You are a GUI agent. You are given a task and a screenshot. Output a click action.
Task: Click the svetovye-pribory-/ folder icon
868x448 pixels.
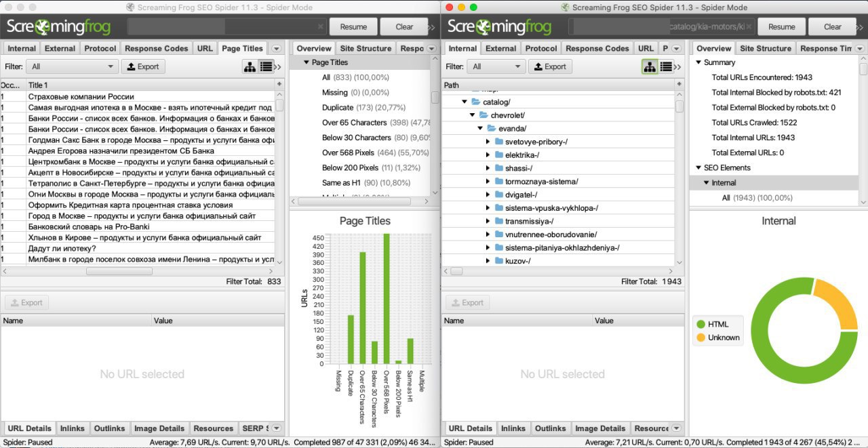[499, 142]
